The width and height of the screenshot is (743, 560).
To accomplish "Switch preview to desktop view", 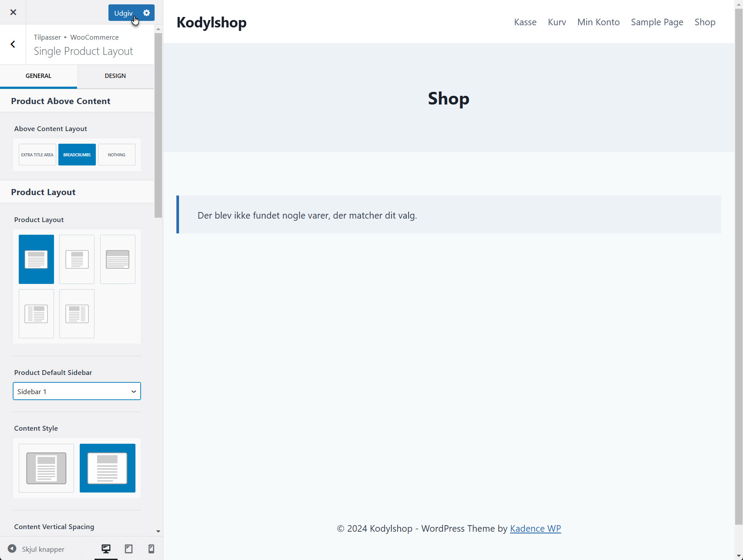I will coord(106,549).
